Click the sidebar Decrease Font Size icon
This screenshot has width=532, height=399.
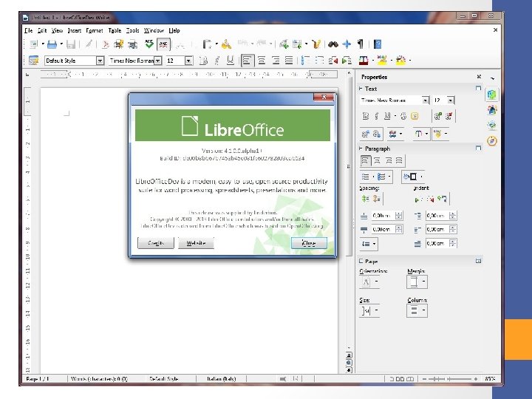click(449, 116)
